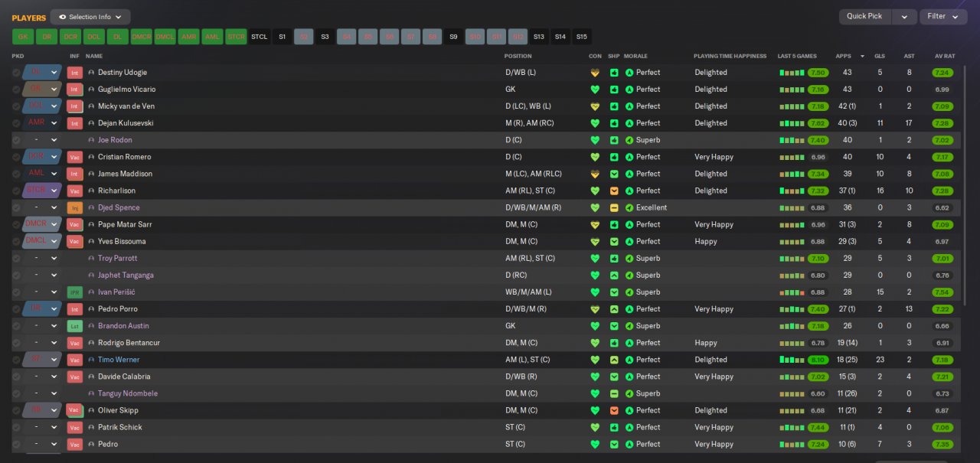Click match sharpness icon for Djed Spence
The width and height of the screenshot is (980, 463).
(614, 207)
